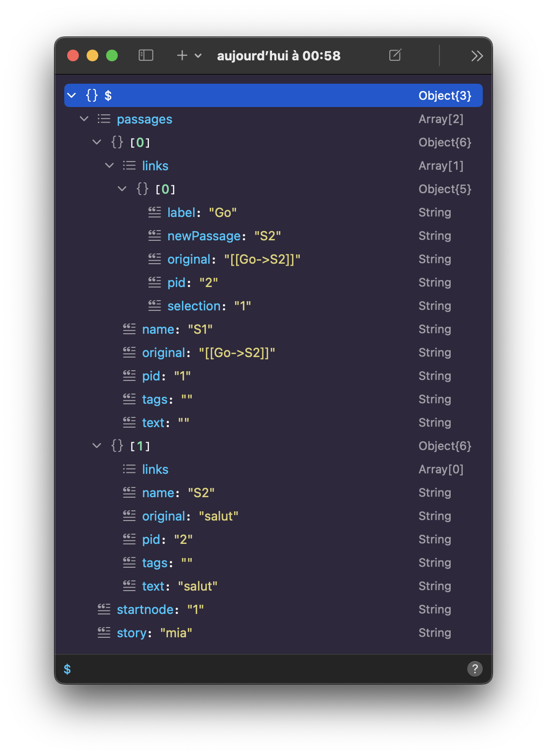
Task: Collapse the links array under passage S1
Action: click(109, 165)
